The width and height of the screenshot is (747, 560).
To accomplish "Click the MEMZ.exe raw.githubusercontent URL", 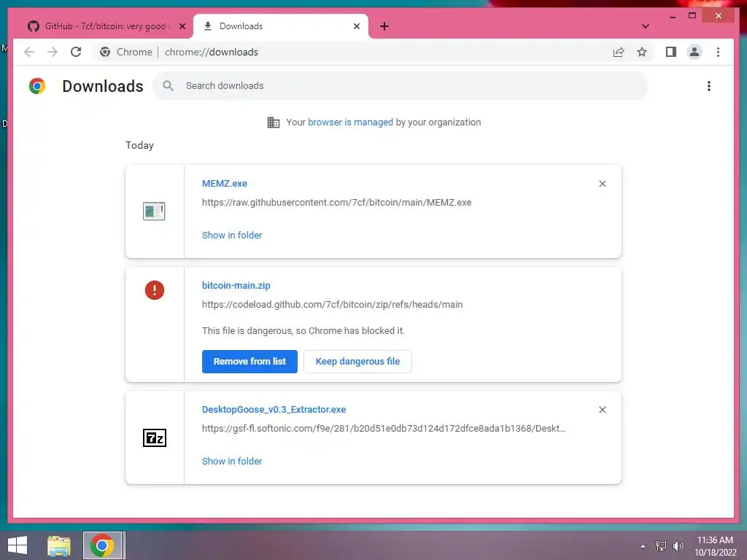I will [x=336, y=203].
